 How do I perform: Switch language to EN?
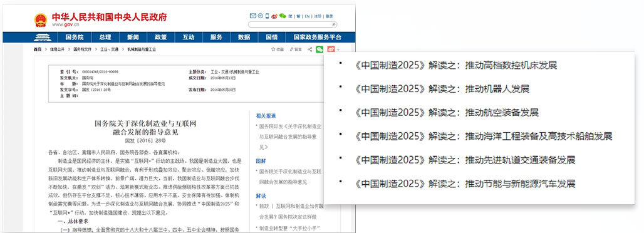(307, 16)
